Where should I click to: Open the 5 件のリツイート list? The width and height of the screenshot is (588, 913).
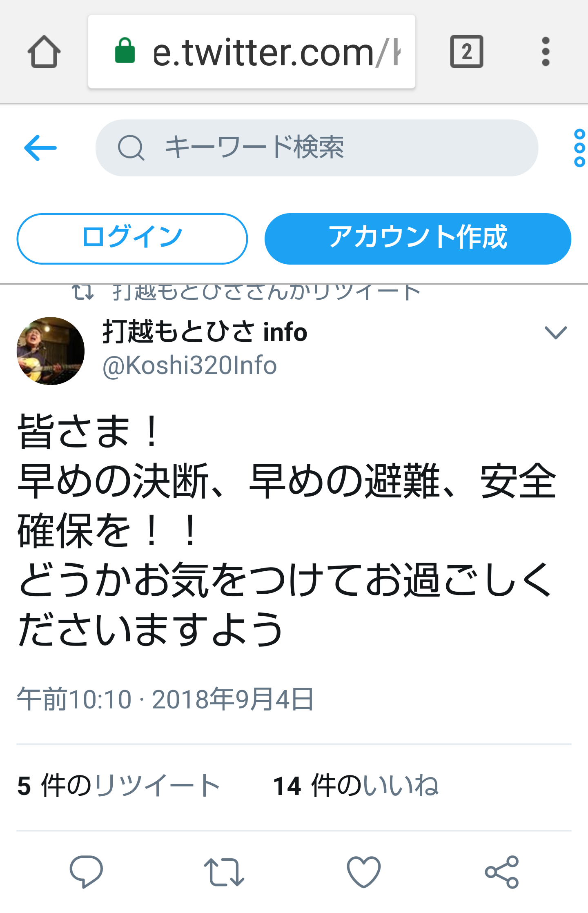119,786
